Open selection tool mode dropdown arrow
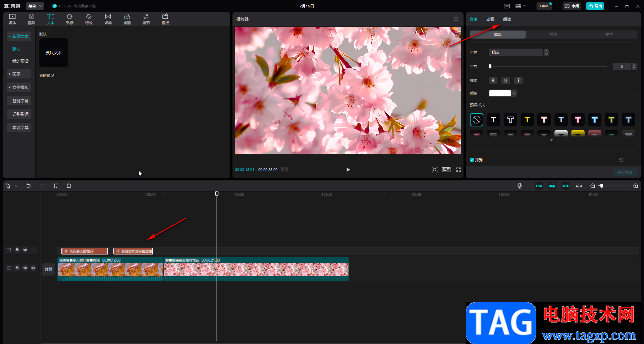The image size is (644, 344). pos(16,186)
